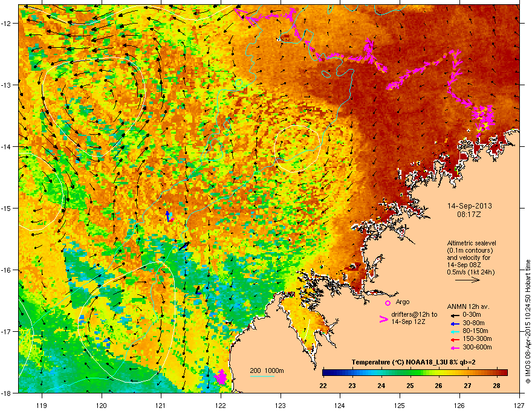Select the blue 30-80m ANMN arrow
Screen dimensions: 532x411
coord(455,323)
